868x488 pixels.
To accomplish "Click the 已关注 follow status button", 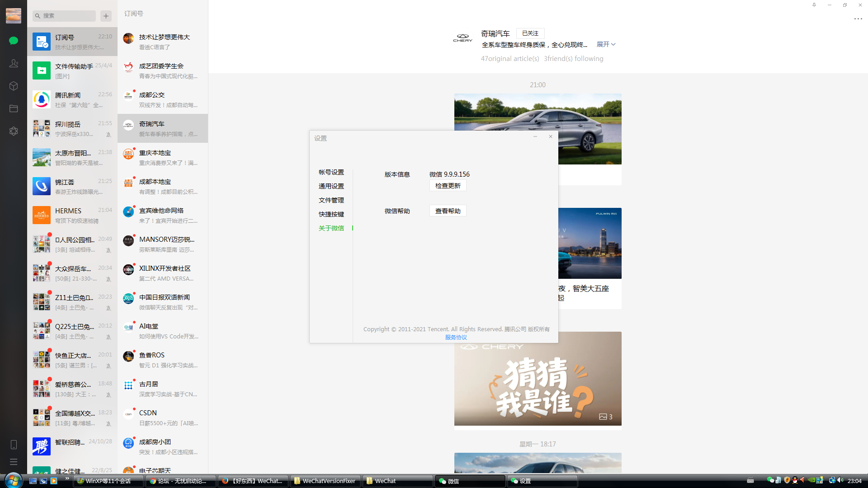I will (x=530, y=33).
